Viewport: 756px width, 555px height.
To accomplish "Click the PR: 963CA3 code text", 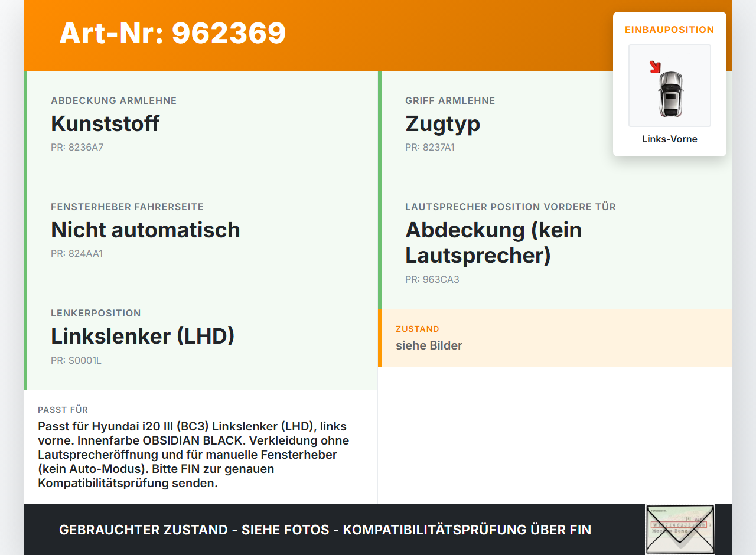I will (432, 279).
